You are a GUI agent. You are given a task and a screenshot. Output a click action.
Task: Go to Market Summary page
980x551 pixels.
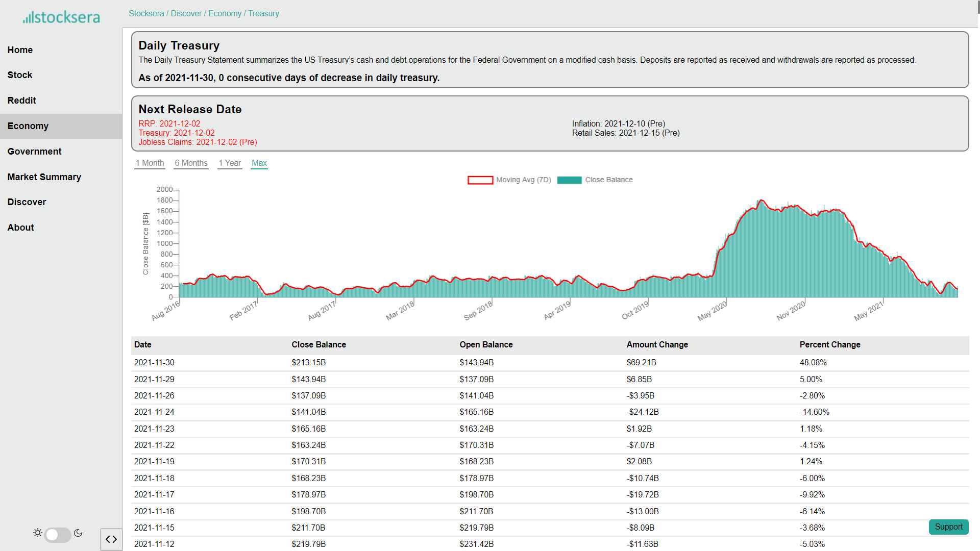(x=44, y=177)
